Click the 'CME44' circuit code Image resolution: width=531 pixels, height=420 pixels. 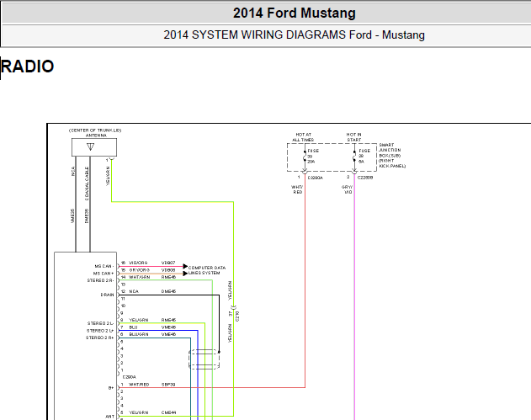click(168, 412)
